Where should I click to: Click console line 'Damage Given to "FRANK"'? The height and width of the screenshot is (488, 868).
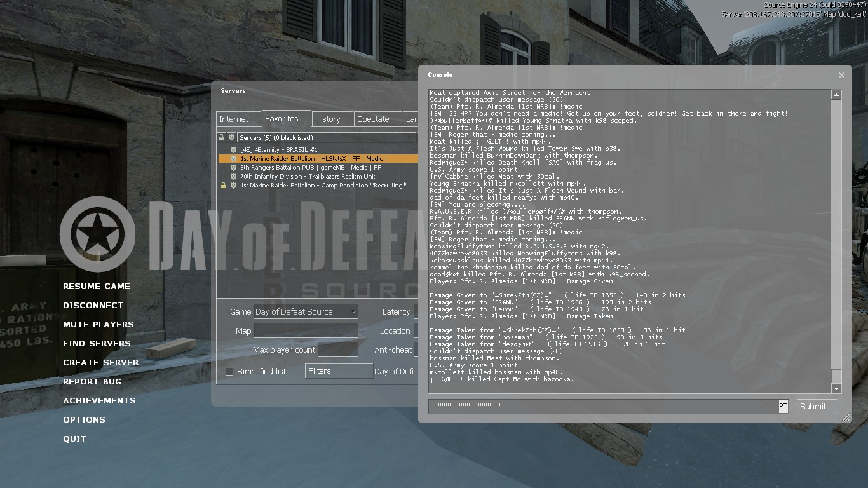pos(540,302)
